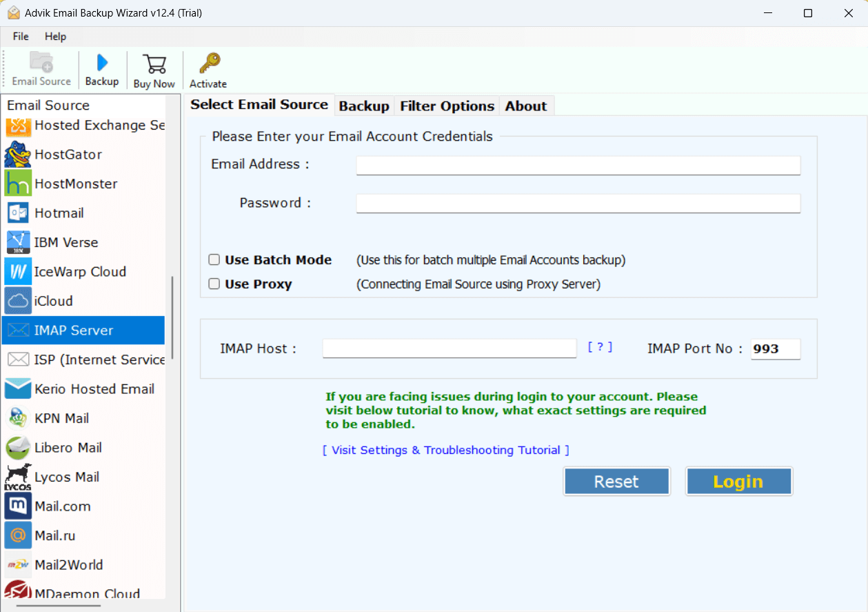This screenshot has height=612, width=868.
Task: Select the KPN Mail icon
Action: point(18,418)
